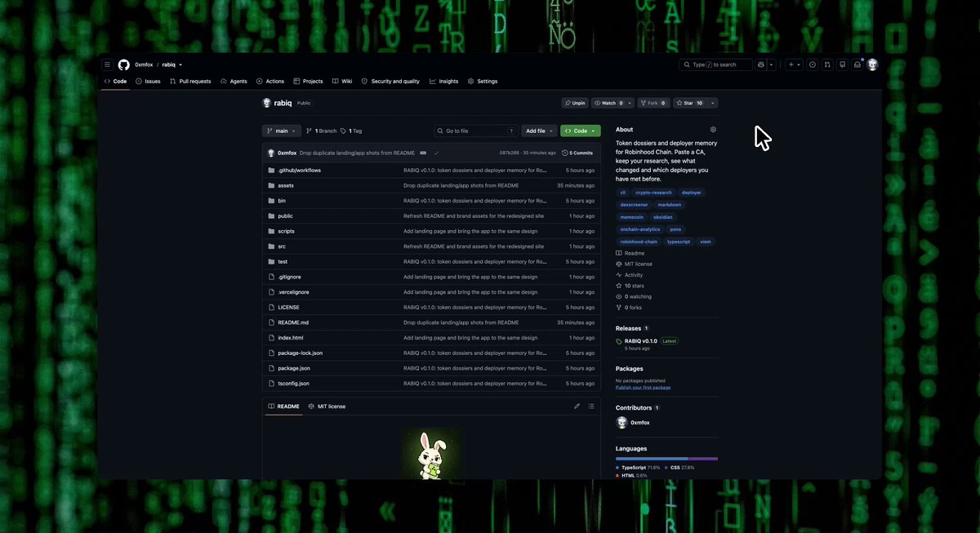This screenshot has height=533, width=980.
Task: Expand the green Code dropdown button
Action: (580, 131)
